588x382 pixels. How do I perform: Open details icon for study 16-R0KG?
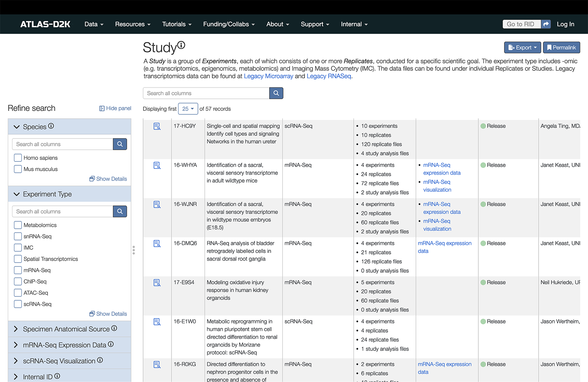(157, 365)
